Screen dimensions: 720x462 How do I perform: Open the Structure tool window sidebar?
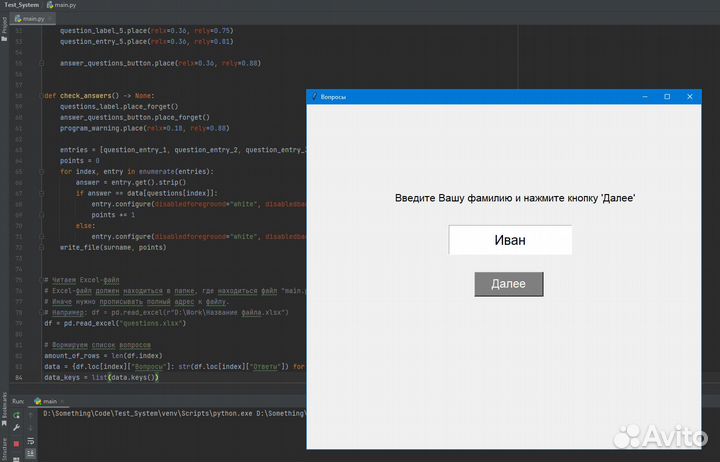pos(4,446)
